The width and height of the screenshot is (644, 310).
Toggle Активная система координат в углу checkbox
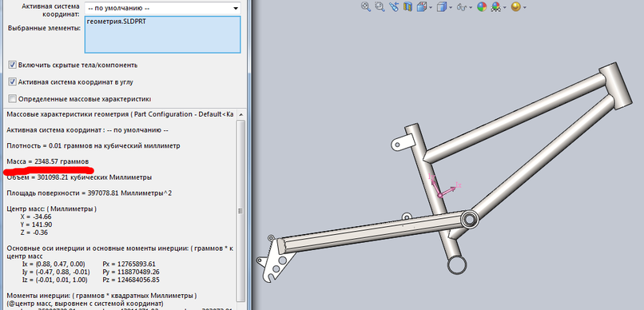13,81
